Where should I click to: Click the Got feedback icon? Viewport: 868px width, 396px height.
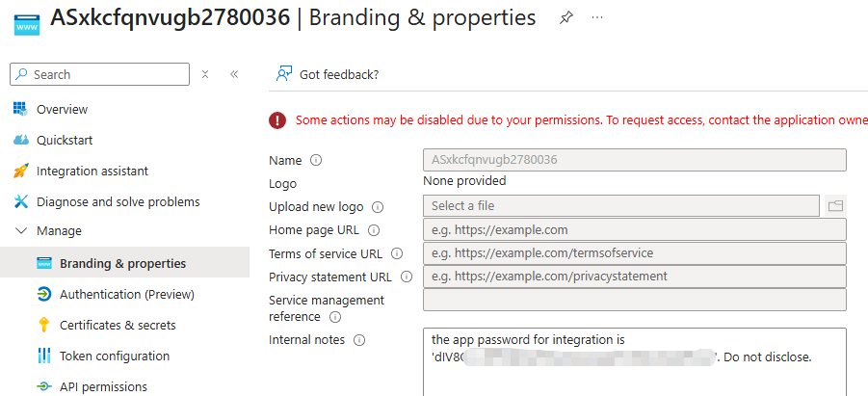point(284,74)
